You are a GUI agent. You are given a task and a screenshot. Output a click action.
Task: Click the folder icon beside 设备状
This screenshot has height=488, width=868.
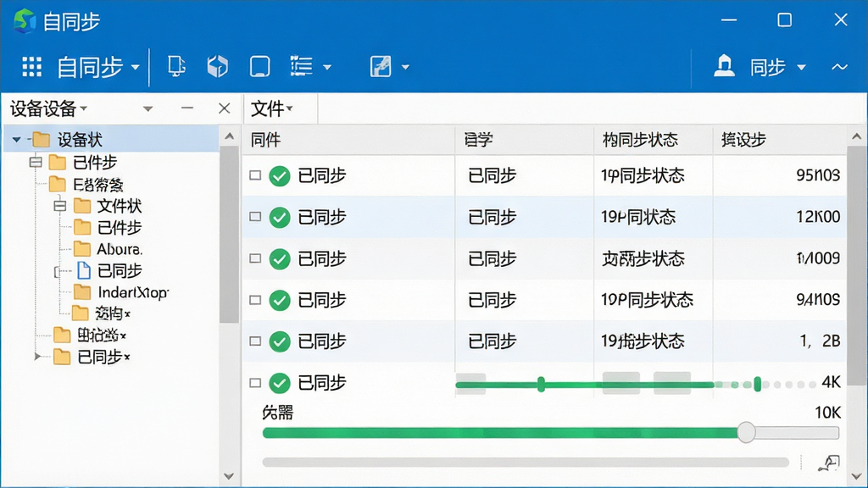coord(41,140)
